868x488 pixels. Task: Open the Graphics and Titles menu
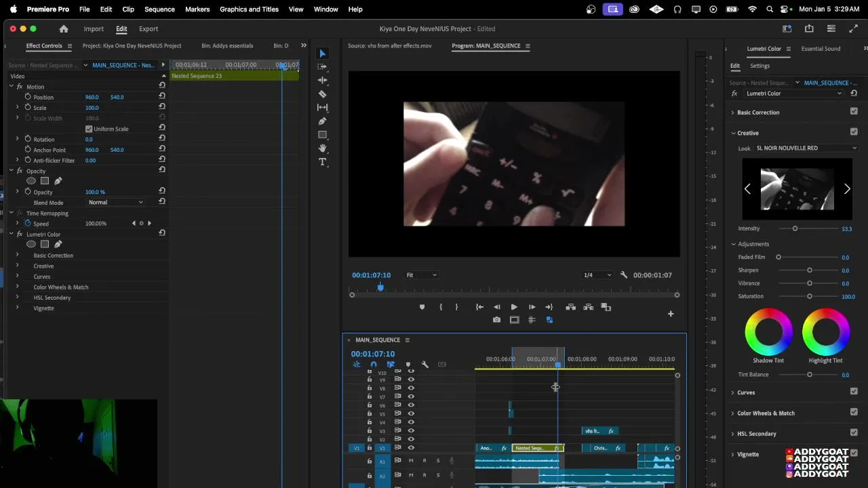click(x=249, y=9)
